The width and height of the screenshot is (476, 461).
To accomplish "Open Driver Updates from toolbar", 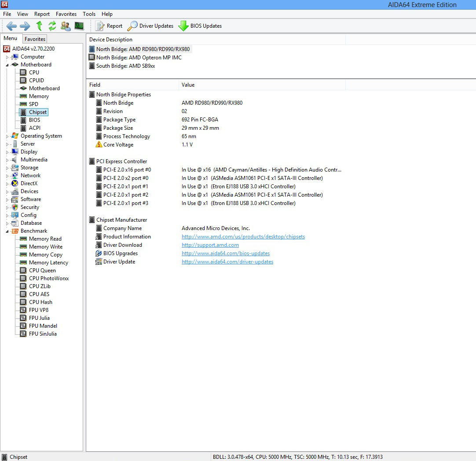I will click(x=150, y=26).
